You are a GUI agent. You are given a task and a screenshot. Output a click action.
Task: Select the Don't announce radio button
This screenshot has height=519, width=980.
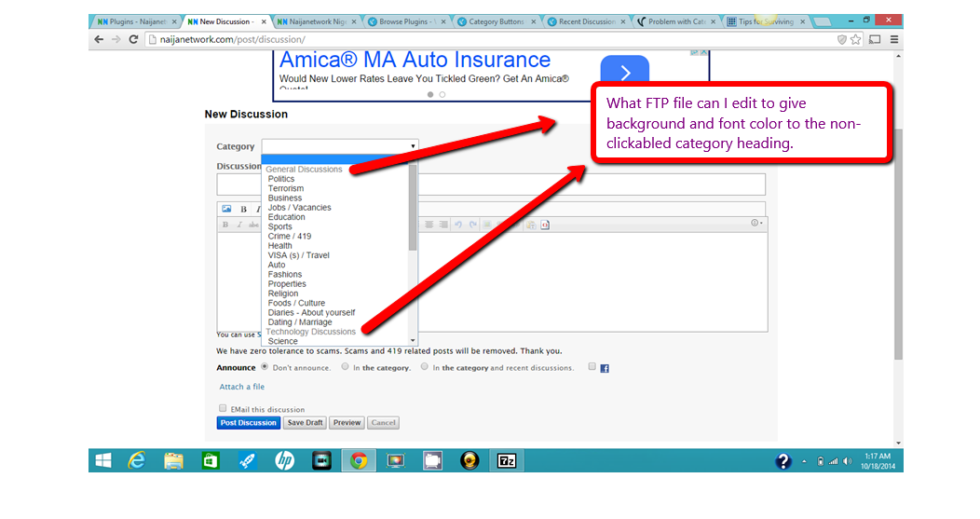click(x=265, y=367)
